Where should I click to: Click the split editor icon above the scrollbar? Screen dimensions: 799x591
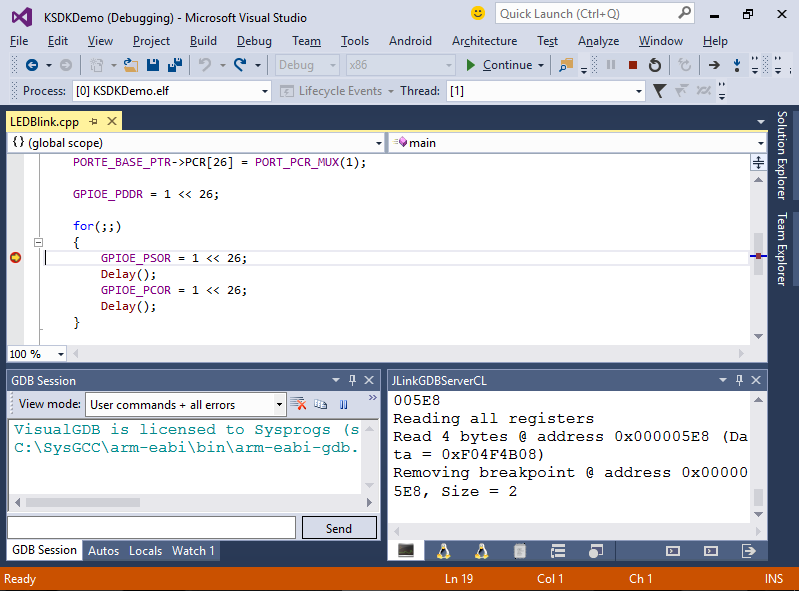point(758,163)
